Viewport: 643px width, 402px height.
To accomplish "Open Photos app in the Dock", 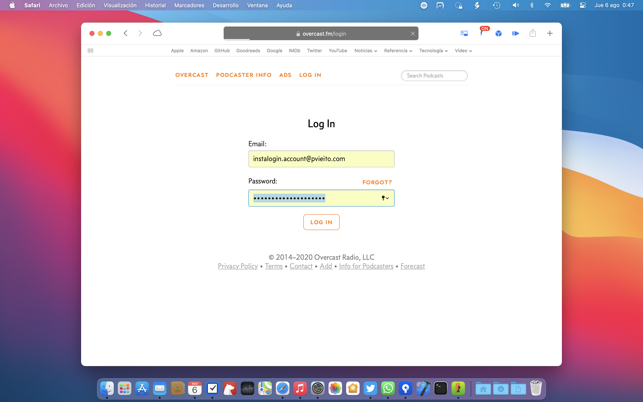I will click(x=335, y=388).
